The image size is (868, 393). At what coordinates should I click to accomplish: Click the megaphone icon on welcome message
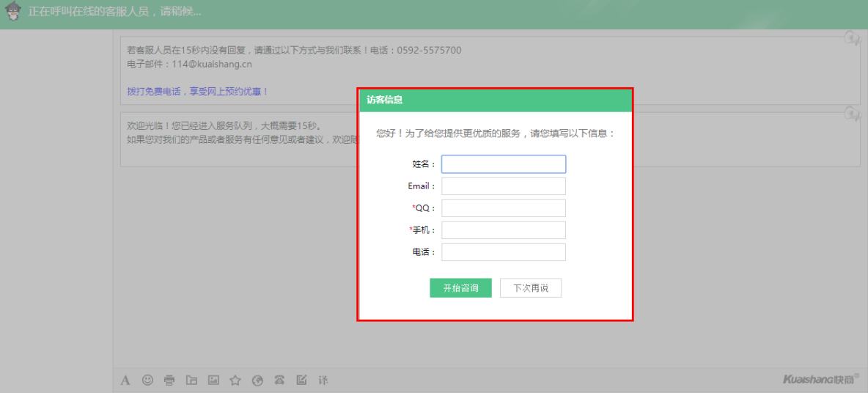851,113
